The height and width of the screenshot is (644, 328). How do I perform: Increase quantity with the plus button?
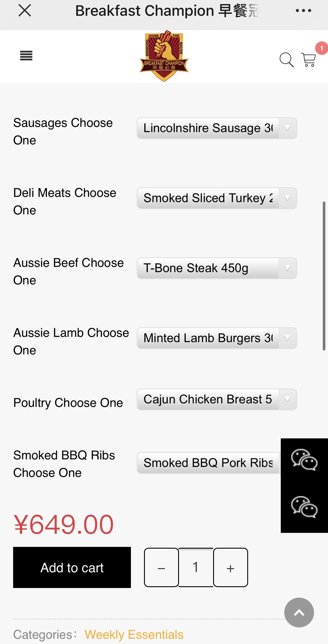point(231,568)
